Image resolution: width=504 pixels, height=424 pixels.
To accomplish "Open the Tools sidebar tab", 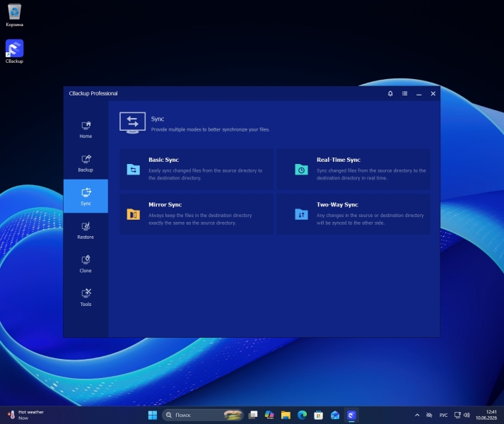I will point(86,298).
